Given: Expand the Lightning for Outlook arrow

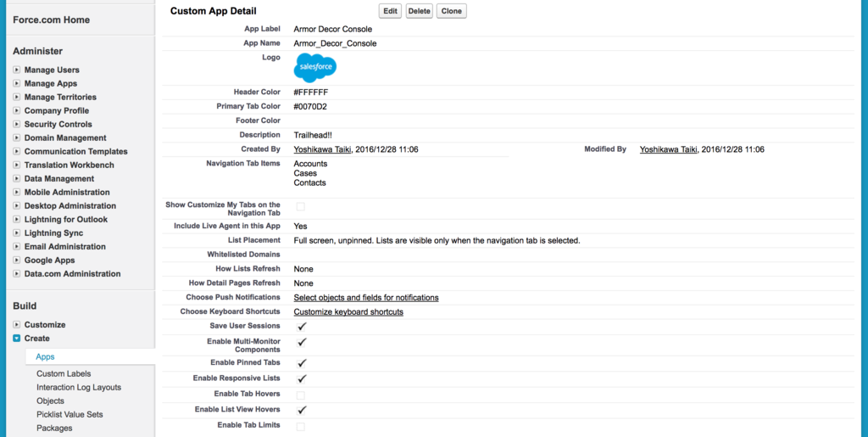Looking at the screenshot, I should tap(17, 219).
